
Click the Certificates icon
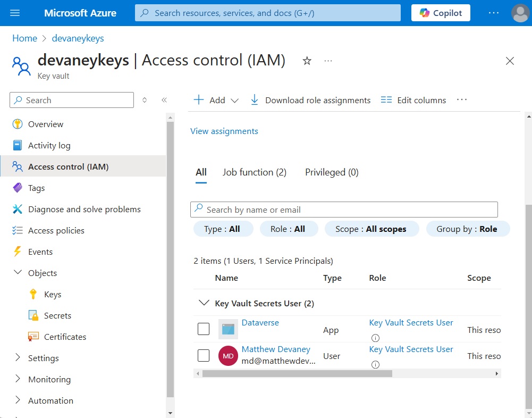(33, 337)
